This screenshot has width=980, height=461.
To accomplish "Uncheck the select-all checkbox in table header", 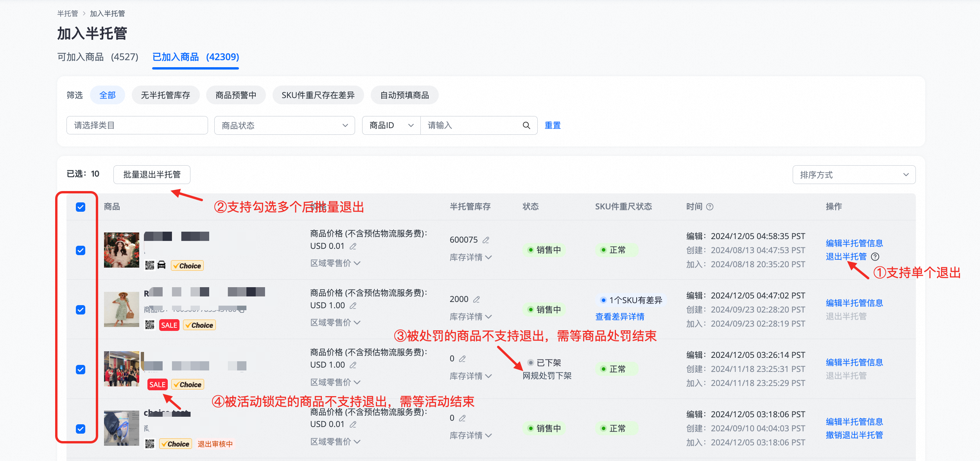I will 81,207.
